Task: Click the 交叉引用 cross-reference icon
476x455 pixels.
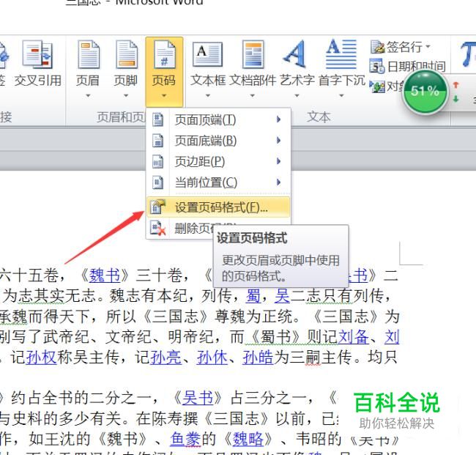Action: click(x=37, y=54)
